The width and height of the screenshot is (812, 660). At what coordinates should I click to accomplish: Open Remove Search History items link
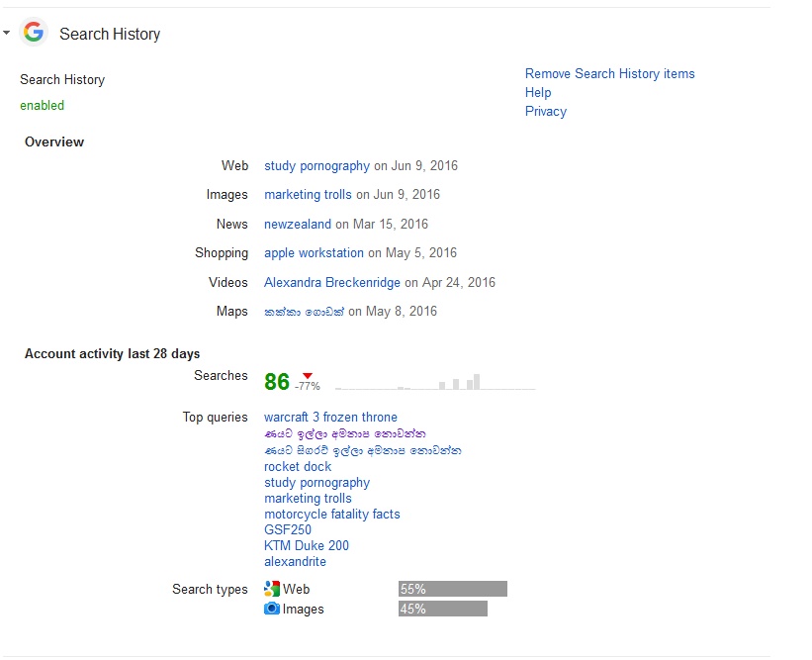coord(609,73)
